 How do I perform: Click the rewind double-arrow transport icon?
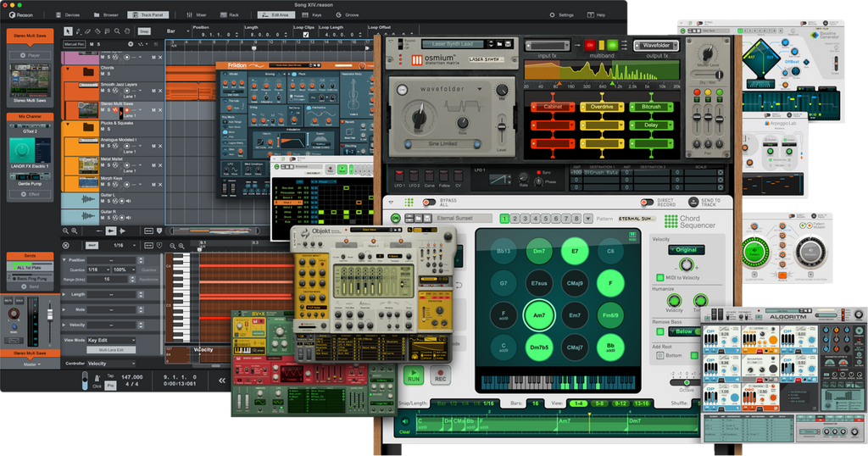pos(222,381)
